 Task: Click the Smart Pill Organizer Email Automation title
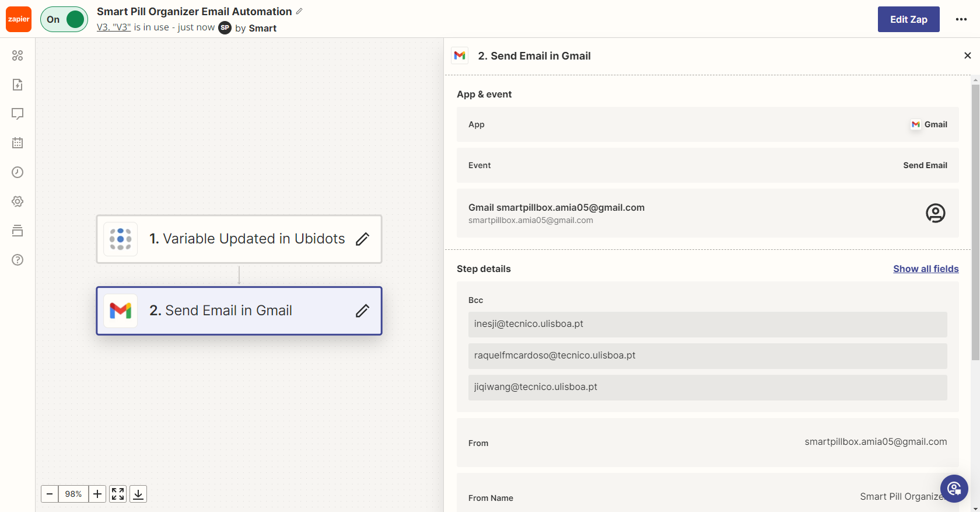pyautogui.click(x=194, y=12)
